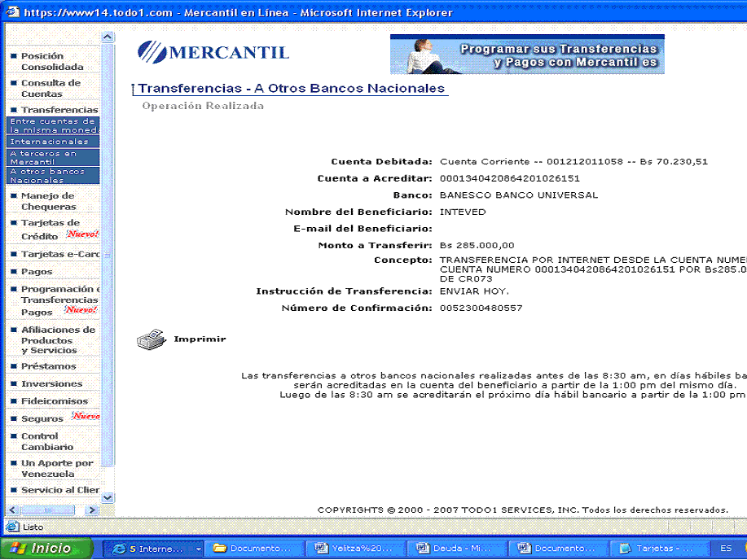Switch to Deuda - Mi Word document

(456, 549)
